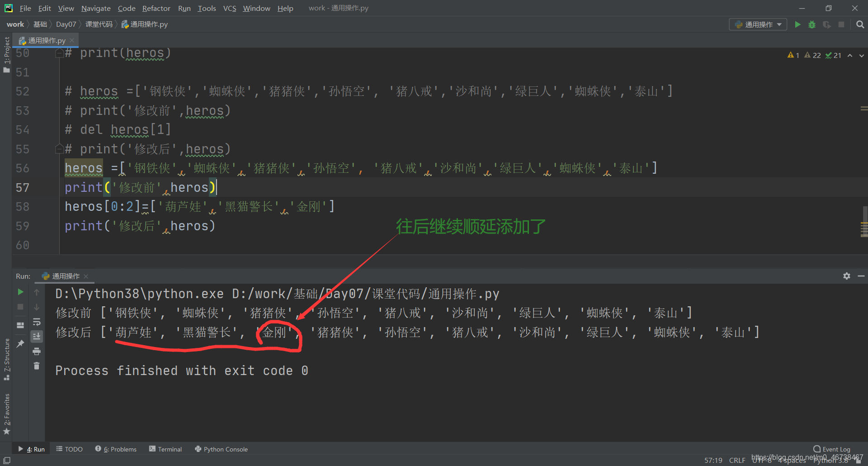
Task: Restore layout icon in the Run panel
Action: (20, 325)
